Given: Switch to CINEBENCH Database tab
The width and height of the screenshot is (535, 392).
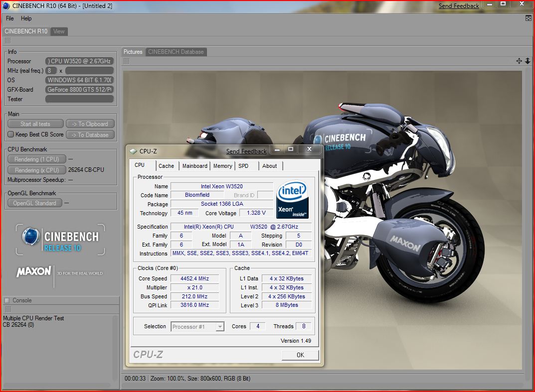Looking at the screenshot, I should point(176,52).
